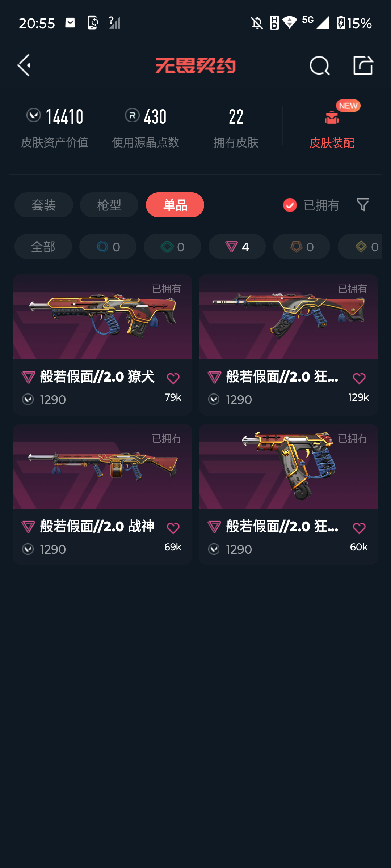391x868 pixels.
Task: Open the 般若假面//2.0 獠犬 weapon thumbnail
Action: 102,316
